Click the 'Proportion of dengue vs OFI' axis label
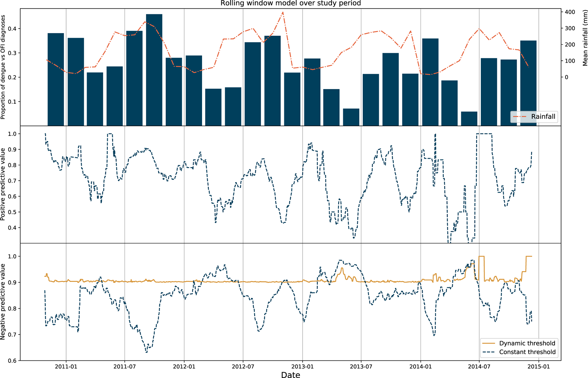Viewport: 588px width, 378px height. point(3,67)
